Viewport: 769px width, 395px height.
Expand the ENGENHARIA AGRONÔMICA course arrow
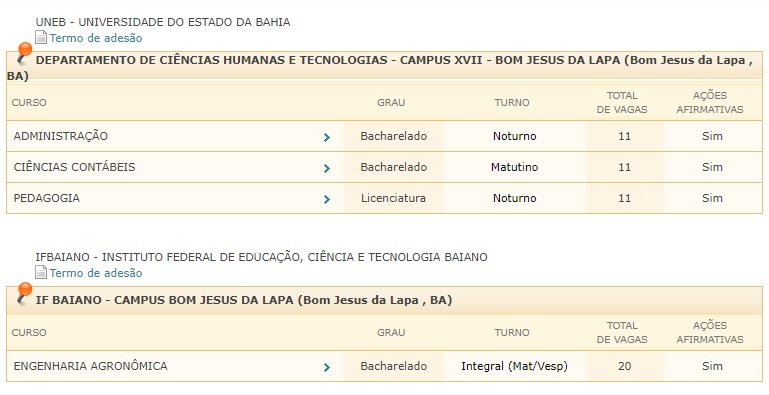coord(327,367)
